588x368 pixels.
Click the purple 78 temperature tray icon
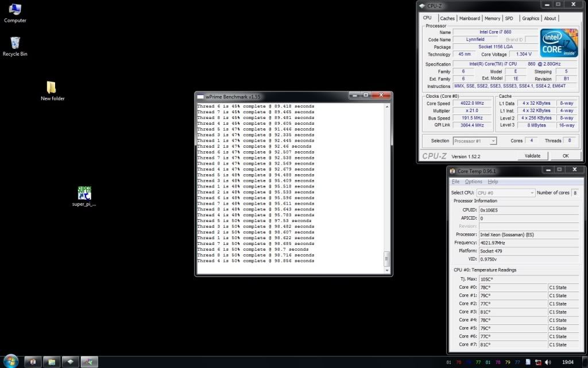[498, 362]
